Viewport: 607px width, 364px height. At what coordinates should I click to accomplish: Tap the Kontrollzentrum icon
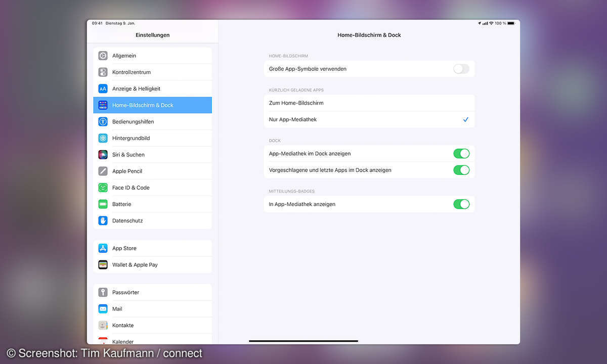[x=103, y=72]
